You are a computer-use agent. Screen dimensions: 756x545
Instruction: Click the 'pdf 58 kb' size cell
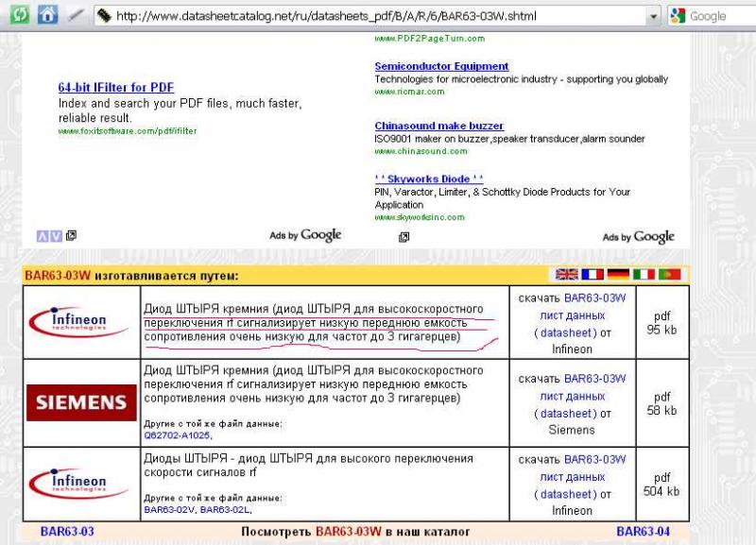[x=662, y=403]
